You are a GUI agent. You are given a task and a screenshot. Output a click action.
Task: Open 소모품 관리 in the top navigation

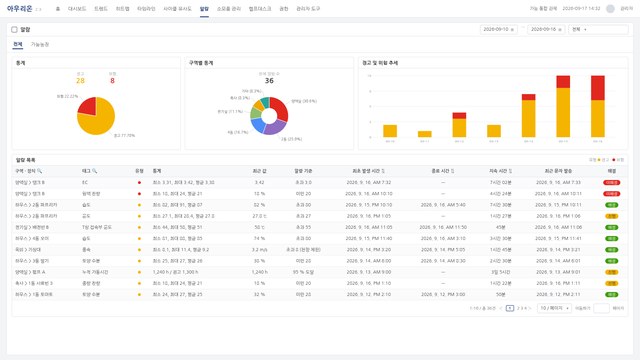pos(229,9)
